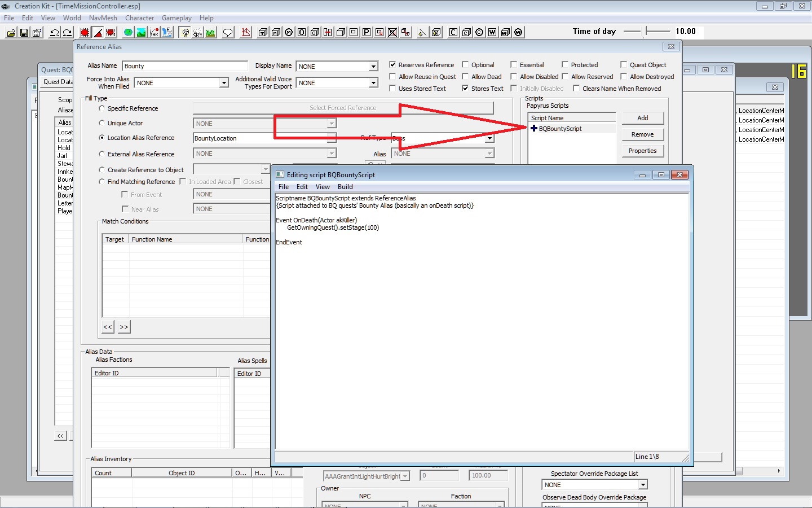
Task: Save the TimeMissionController.esp plugin
Action: tap(24, 32)
